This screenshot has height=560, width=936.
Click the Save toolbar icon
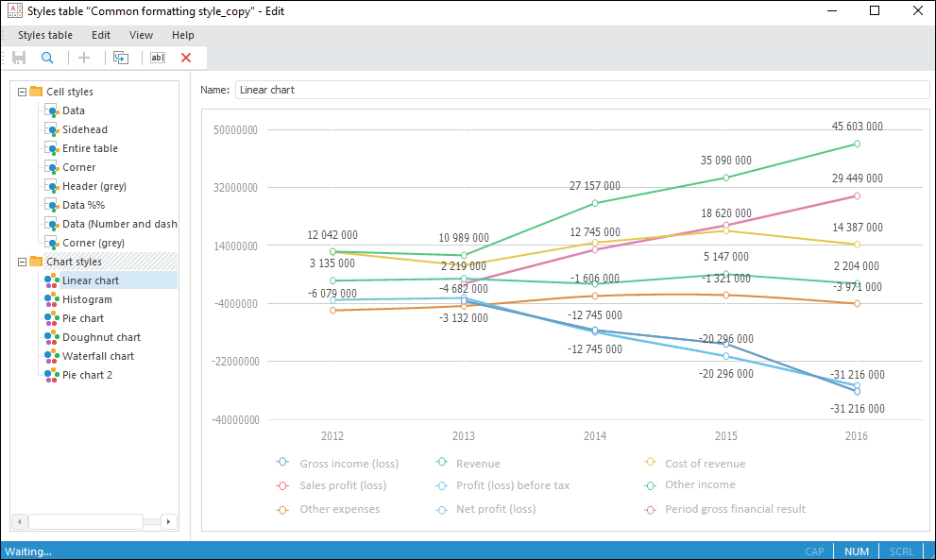19,58
